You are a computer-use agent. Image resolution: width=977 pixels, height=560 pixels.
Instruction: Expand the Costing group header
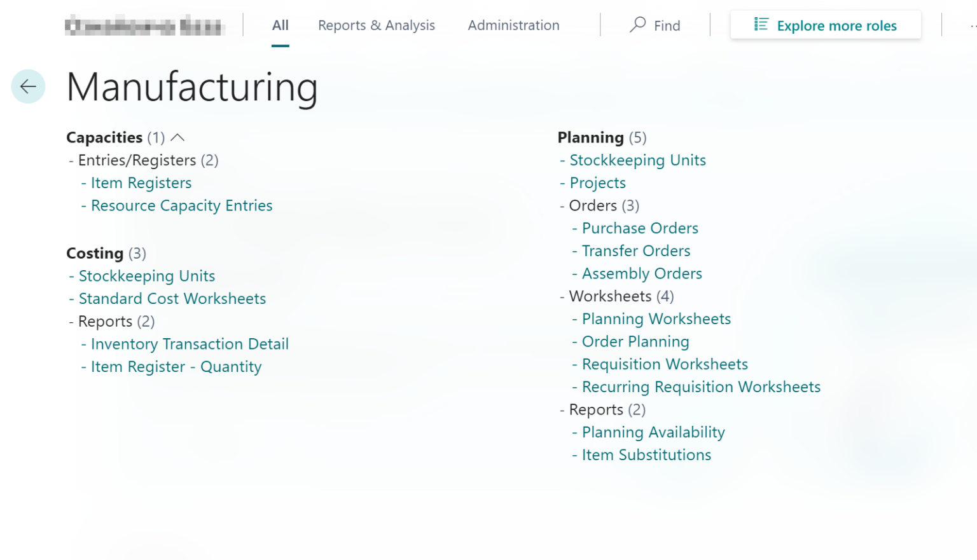pyautogui.click(x=95, y=253)
